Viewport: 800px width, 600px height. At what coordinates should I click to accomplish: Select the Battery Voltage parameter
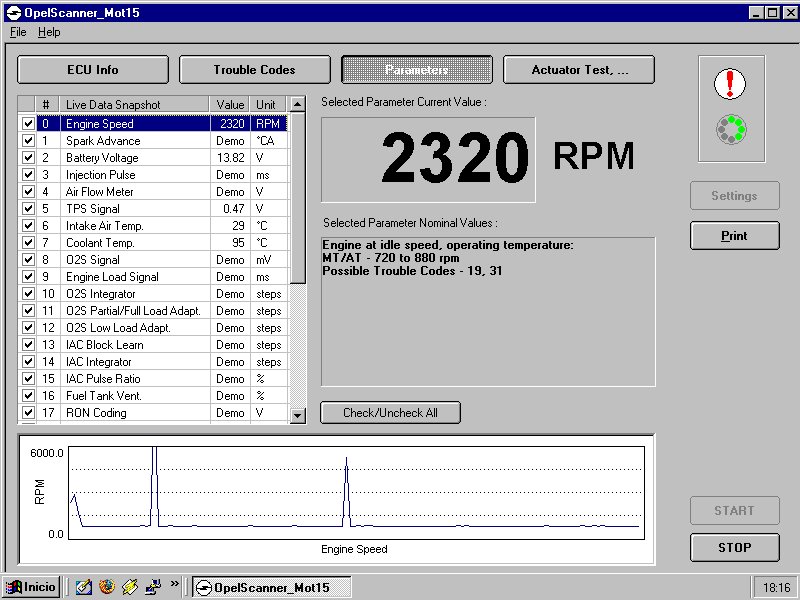(153, 158)
